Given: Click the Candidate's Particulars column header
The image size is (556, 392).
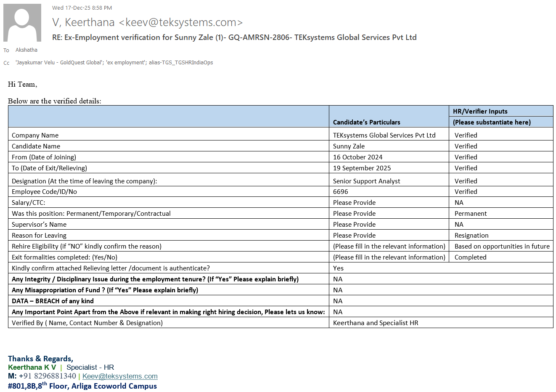Looking at the screenshot, I should (366, 122).
